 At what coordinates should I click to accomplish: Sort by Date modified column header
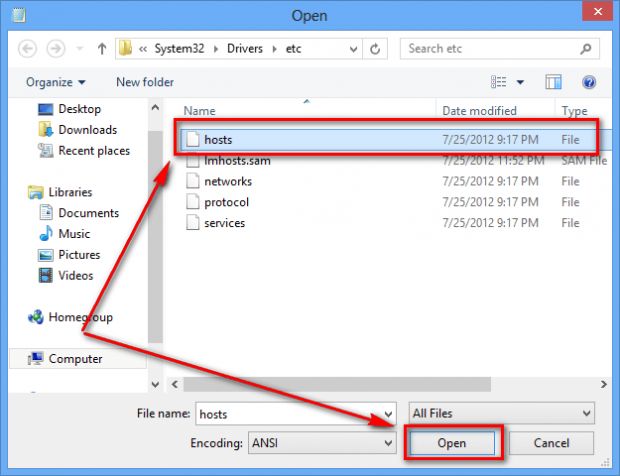(479, 111)
